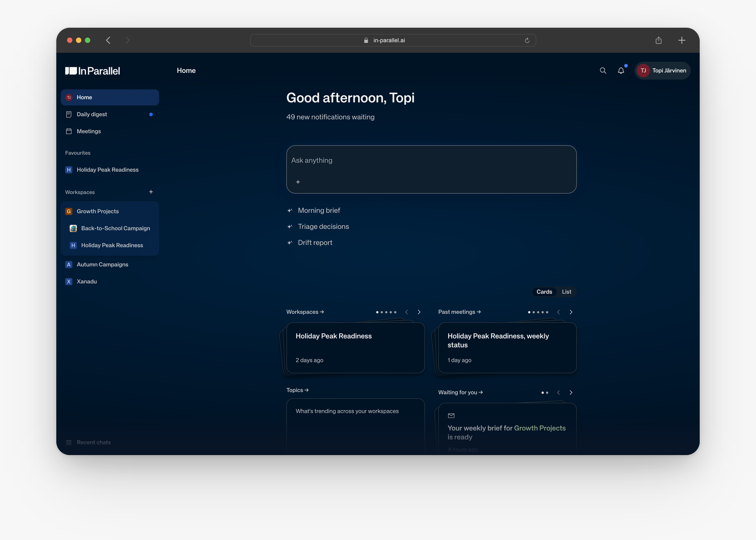This screenshot has height=540, width=756.
Task: Go forward with the browser forward arrow
Action: (x=127, y=40)
